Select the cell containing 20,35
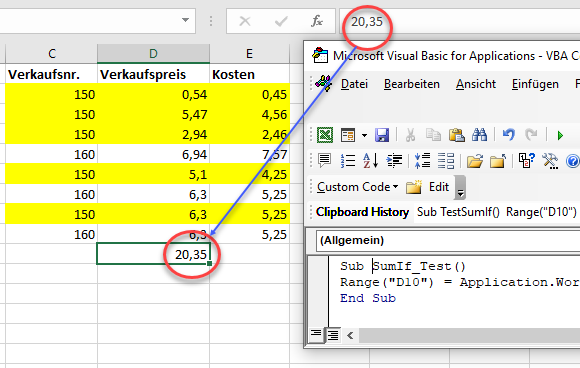The image size is (580, 368). click(x=154, y=254)
